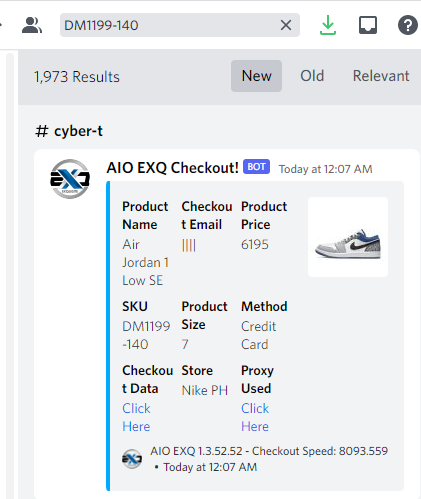Click the Today at 12:07 AM header timestamp
Image resolution: width=421 pixels, height=499 pixels.
tap(326, 169)
